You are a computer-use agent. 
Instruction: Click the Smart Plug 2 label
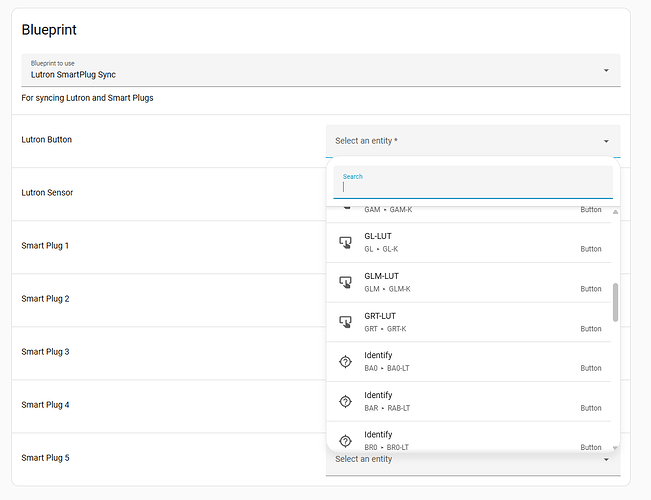coord(45,299)
